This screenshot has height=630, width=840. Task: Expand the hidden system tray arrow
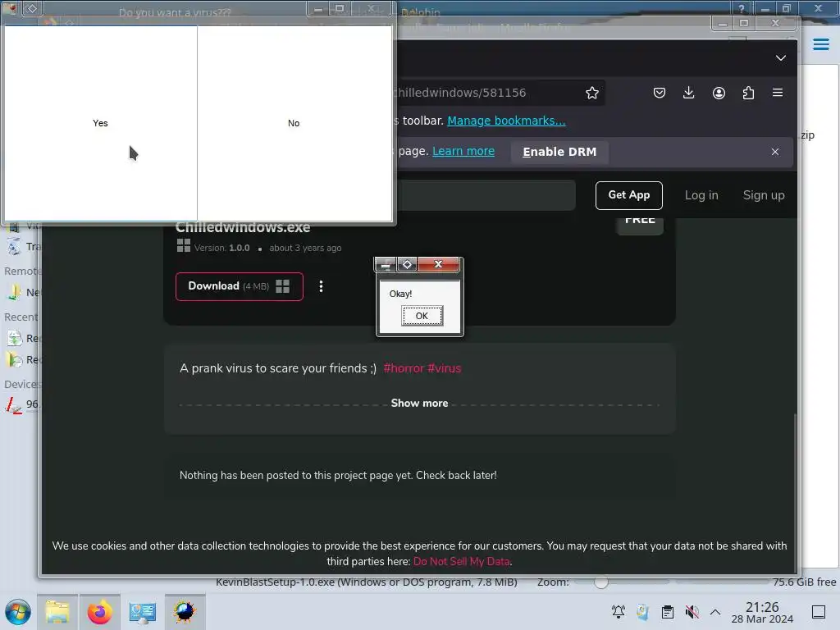(x=715, y=611)
